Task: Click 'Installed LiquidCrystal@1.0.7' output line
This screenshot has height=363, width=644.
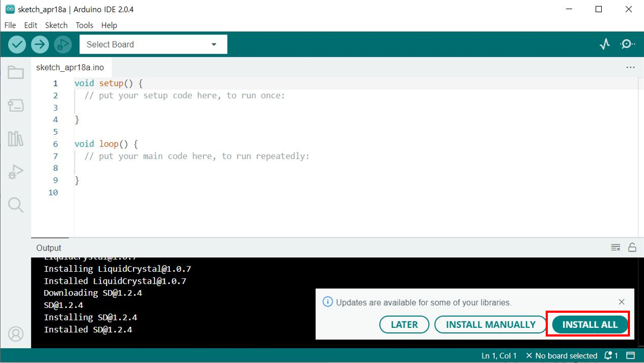Action: [115, 281]
